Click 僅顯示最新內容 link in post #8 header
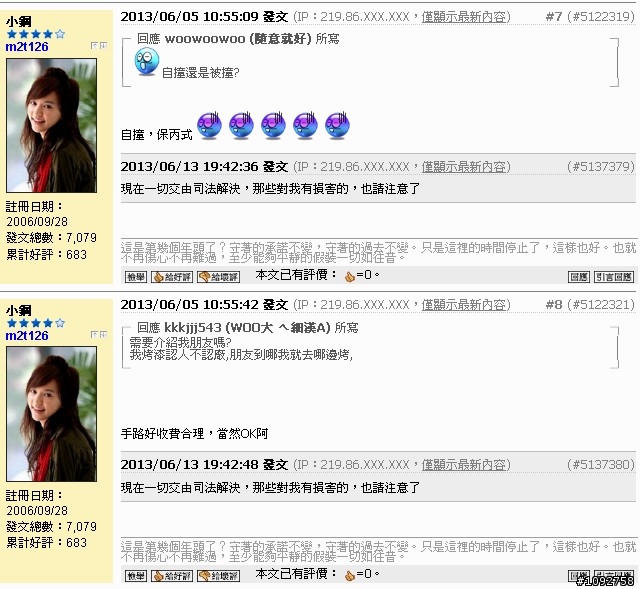Image resolution: width=640 pixels, height=589 pixels. click(x=464, y=305)
